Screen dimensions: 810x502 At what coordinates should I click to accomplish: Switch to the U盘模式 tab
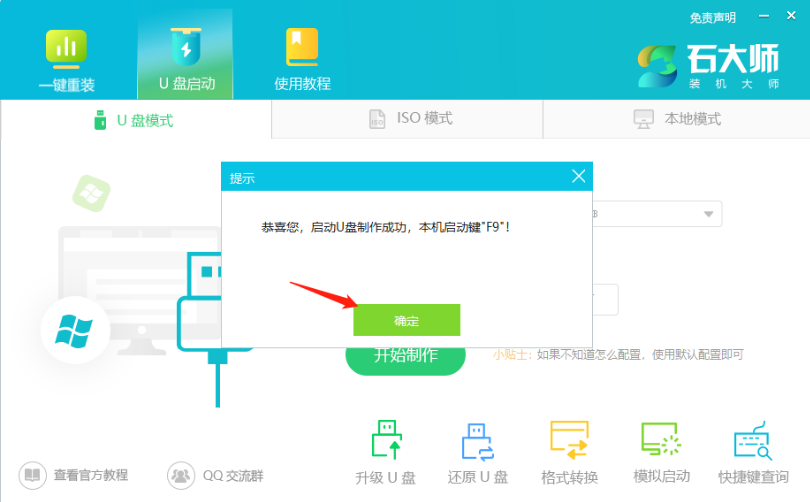[135, 120]
